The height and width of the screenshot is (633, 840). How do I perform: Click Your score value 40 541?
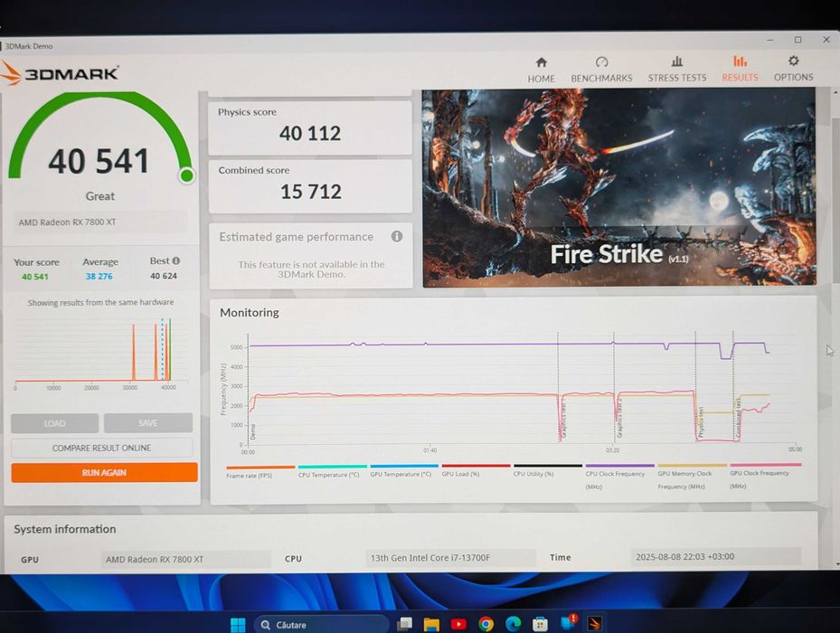35,277
